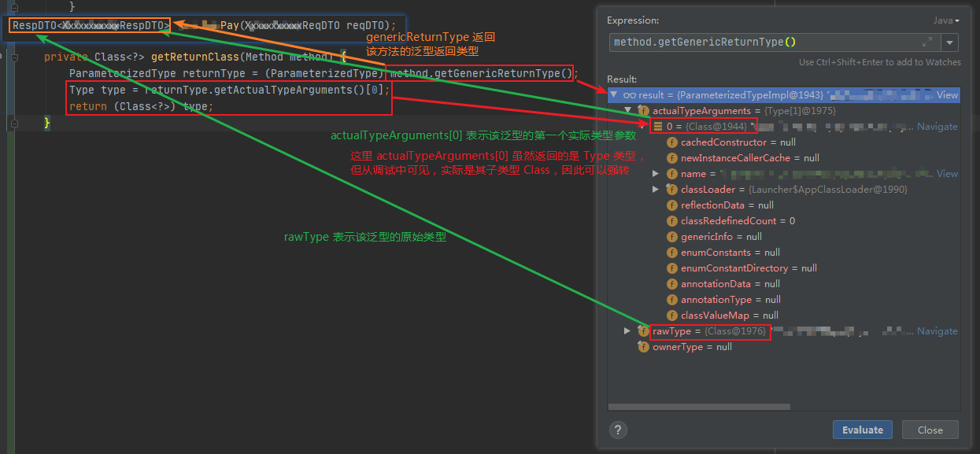Click the array element icon for 0

(657, 127)
